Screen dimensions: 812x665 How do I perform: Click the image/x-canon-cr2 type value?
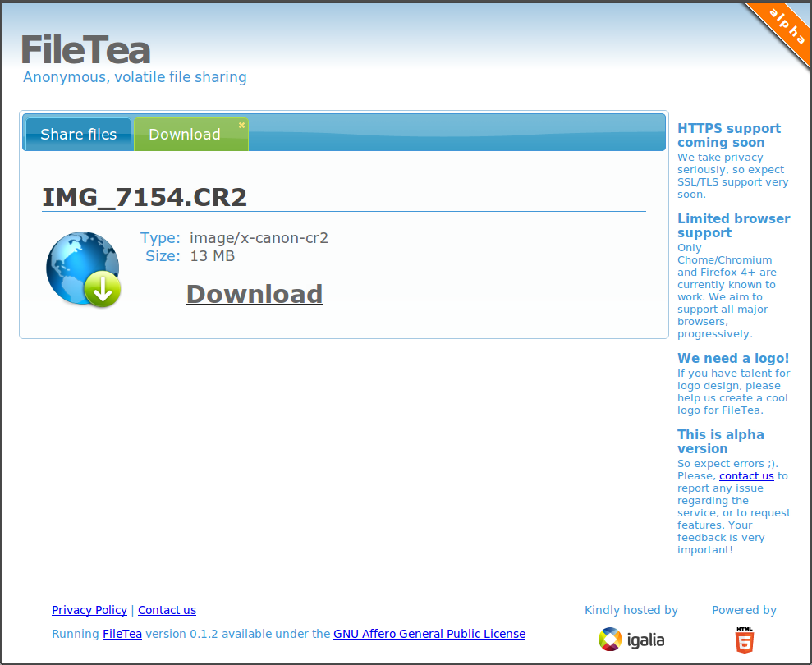259,238
